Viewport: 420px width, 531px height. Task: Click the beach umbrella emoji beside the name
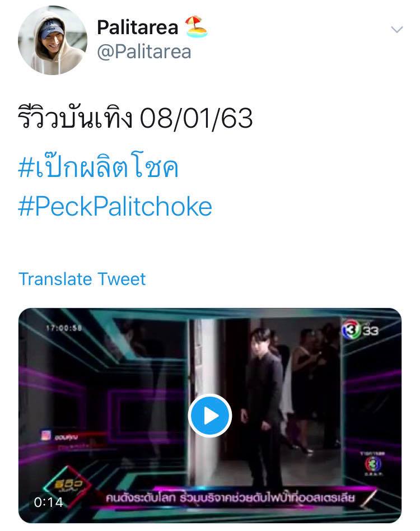[x=197, y=27]
